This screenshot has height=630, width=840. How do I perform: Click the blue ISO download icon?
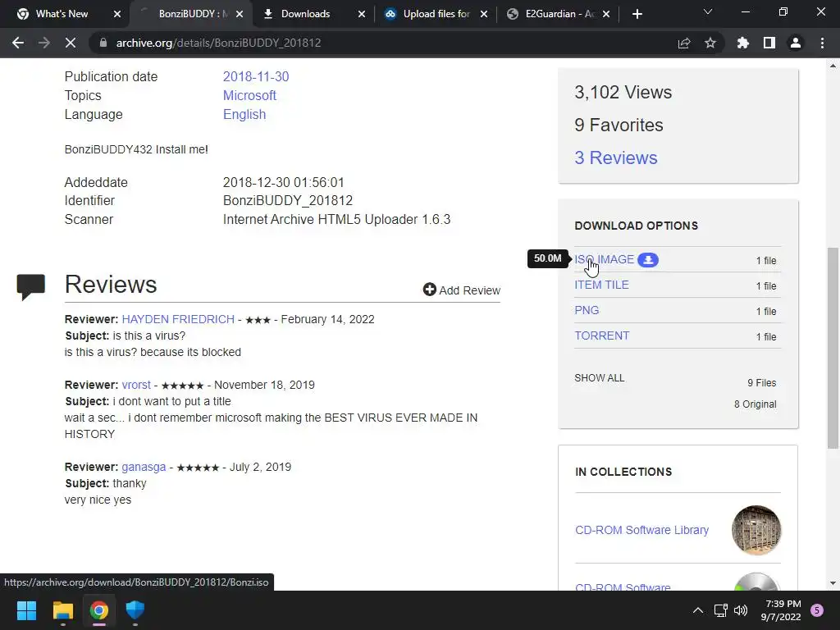pyautogui.click(x=648, y=260)
